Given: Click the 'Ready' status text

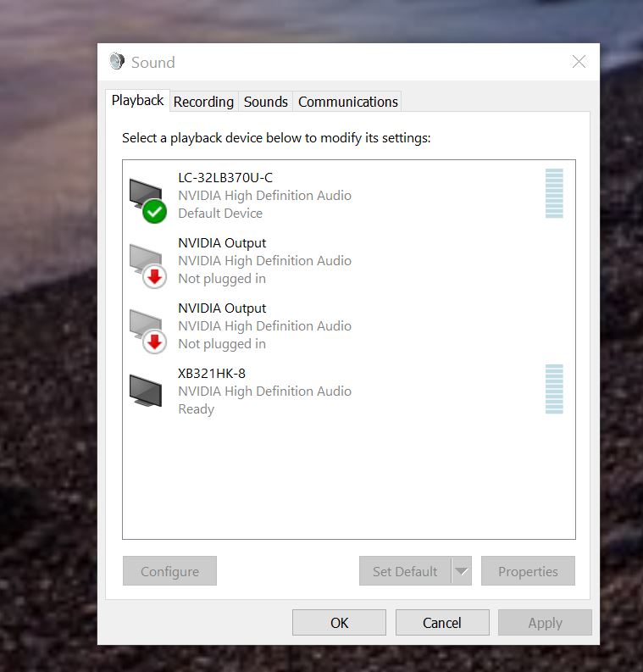Looking at the screenshot, I should (197, 409).
